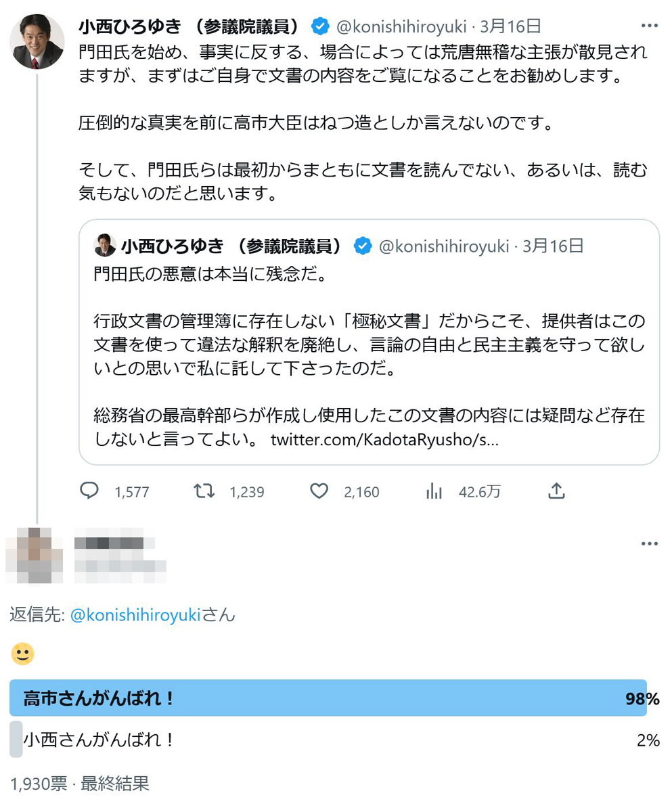Click the retweet arrows icon
This screenshot has height=812, width=672.
(x=204, y=491)
